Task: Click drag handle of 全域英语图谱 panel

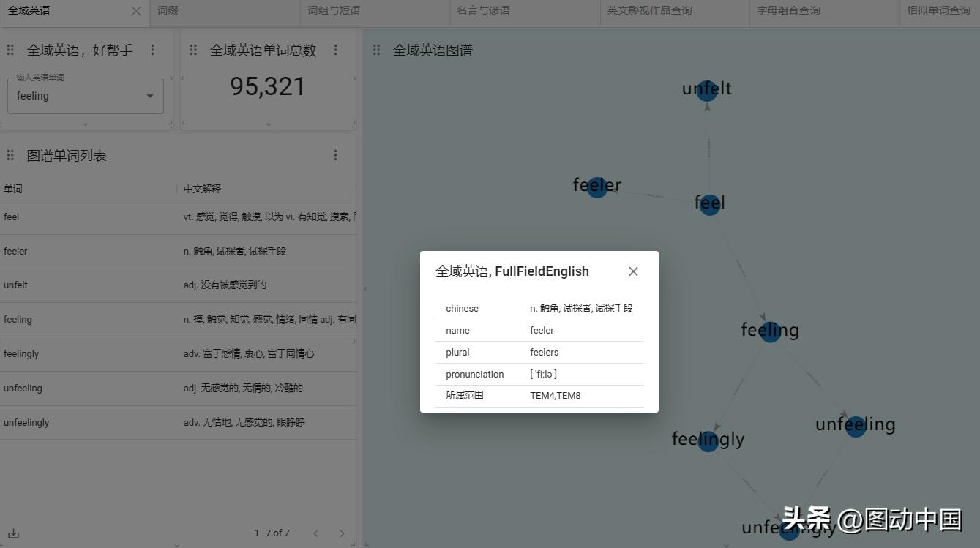Action: click(376, 50)
